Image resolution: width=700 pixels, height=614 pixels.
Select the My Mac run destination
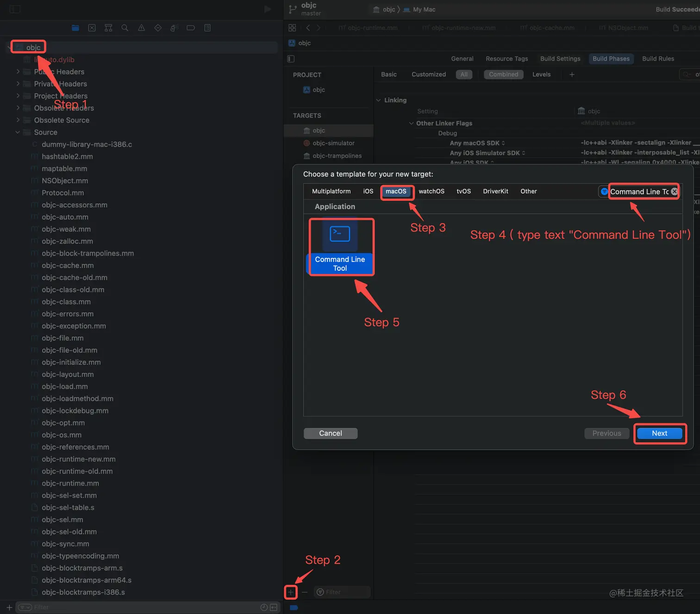pyautogui.click(x=419, y=9)
